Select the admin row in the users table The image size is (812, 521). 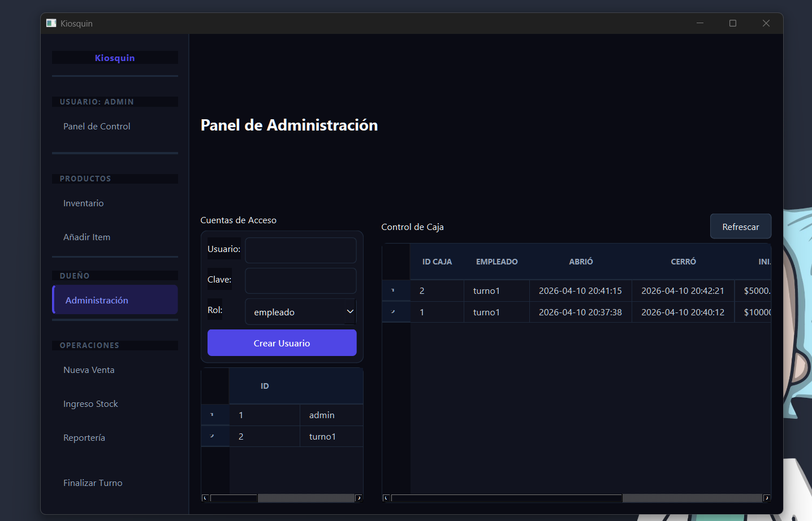pos(321,414)
